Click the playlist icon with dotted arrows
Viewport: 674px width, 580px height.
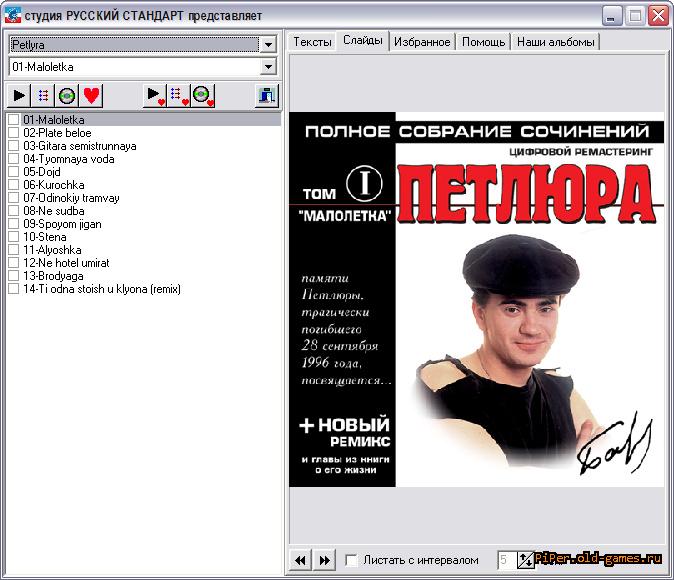[43, 95]
